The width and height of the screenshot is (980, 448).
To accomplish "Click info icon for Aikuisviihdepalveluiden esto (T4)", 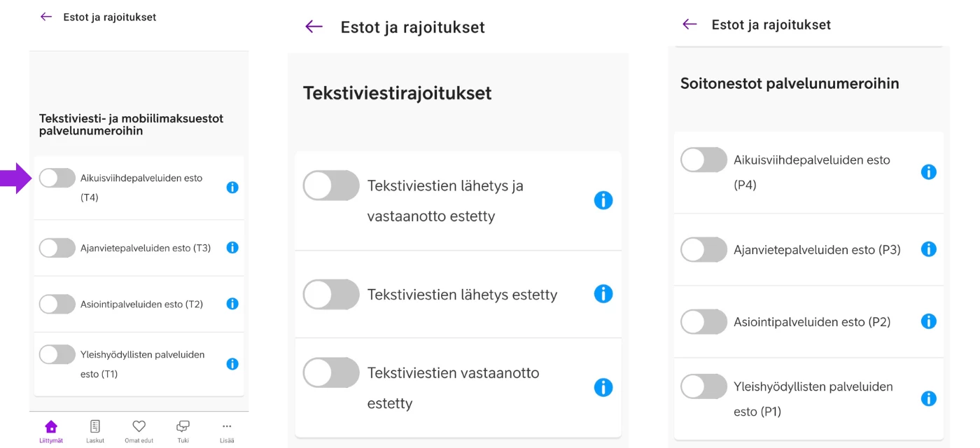I will pos(232,188).
